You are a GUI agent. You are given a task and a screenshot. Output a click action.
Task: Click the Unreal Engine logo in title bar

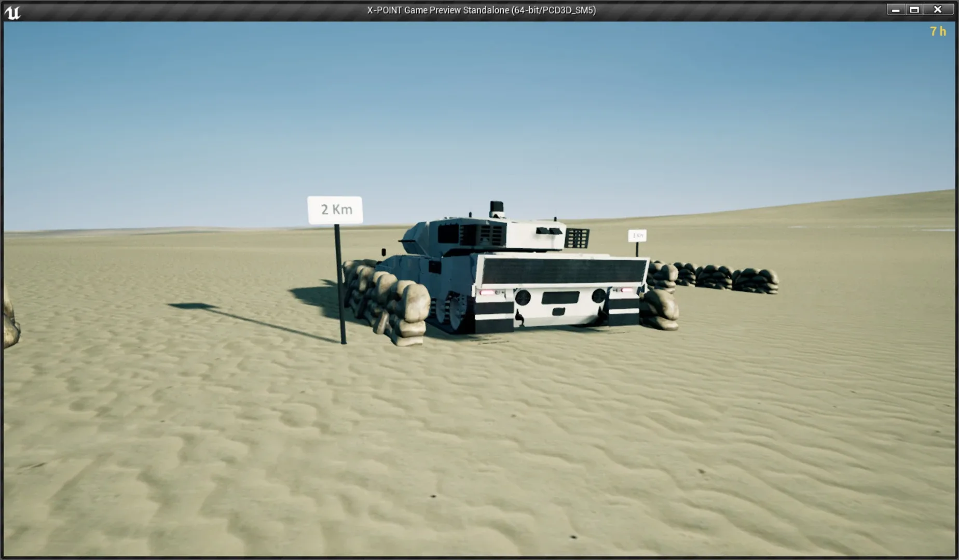click(12, 11)
